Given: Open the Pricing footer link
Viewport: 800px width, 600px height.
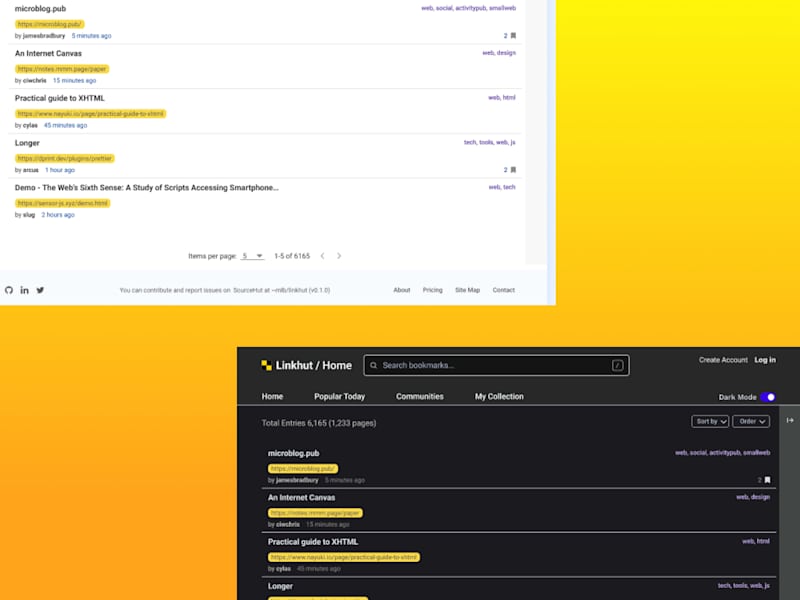Looking at the screenshot, I should 433,290.
